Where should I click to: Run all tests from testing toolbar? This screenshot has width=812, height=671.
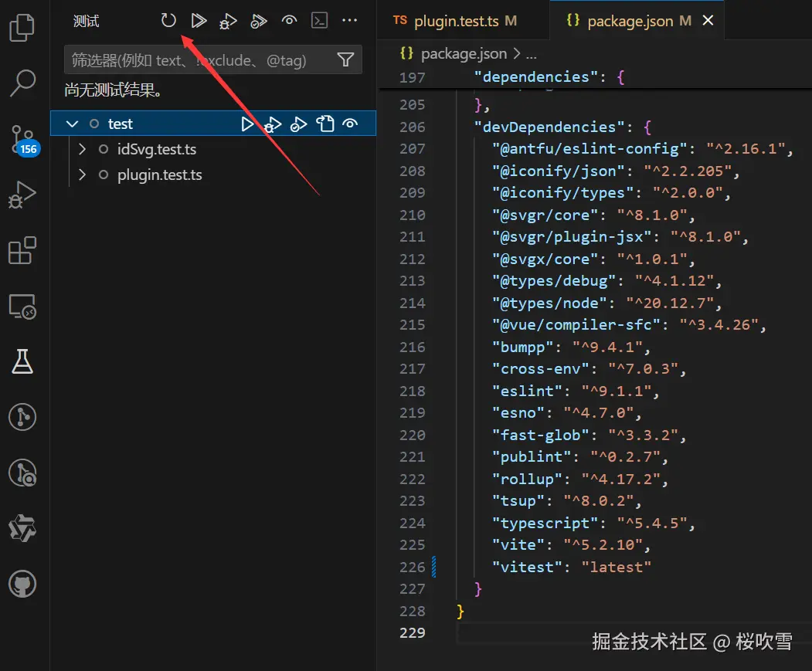[199, 21]
